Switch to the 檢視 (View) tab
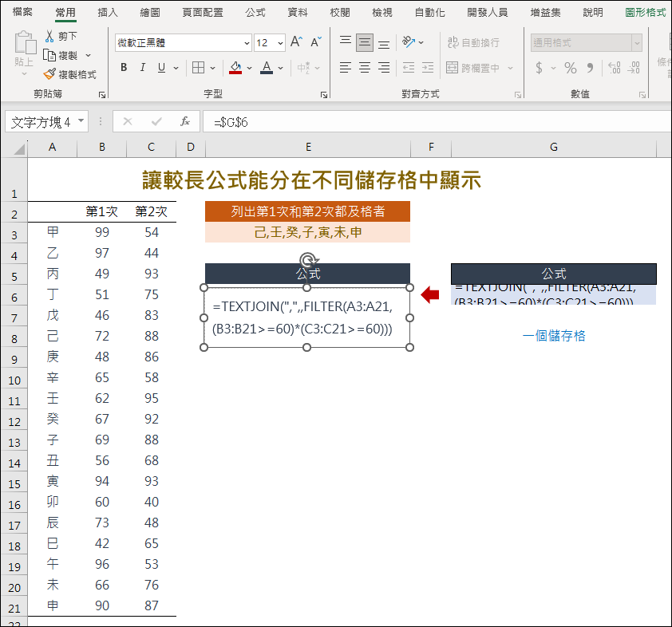 coord(382,12)
